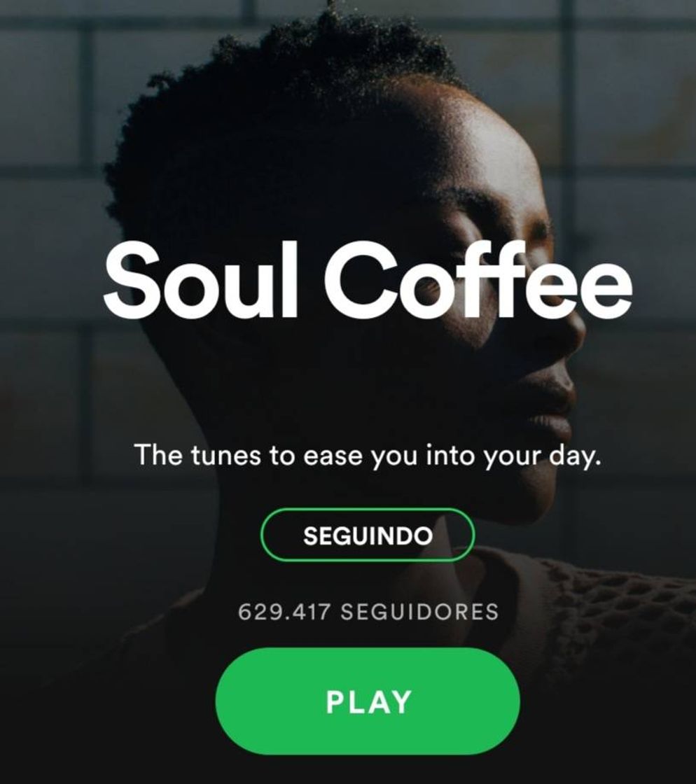Viewport: 696px width, 784px height.
Task: Select the playlist description text
Action: (368, 455)
